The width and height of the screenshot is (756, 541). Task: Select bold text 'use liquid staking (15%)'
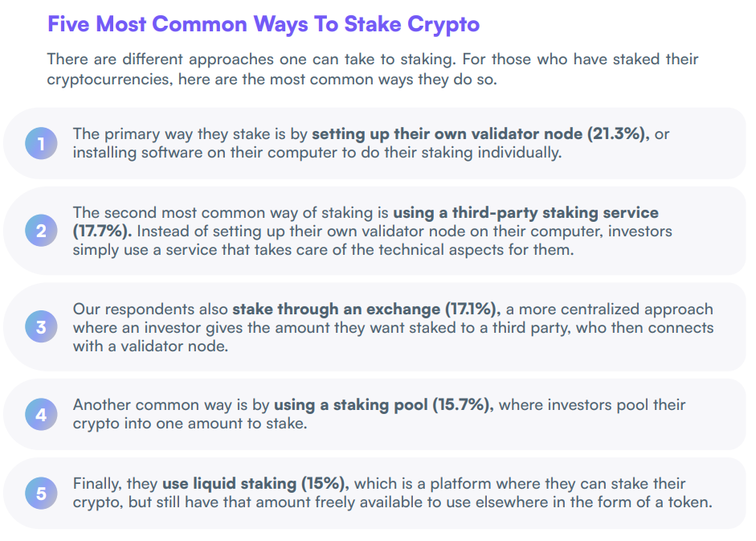point(255,484)
